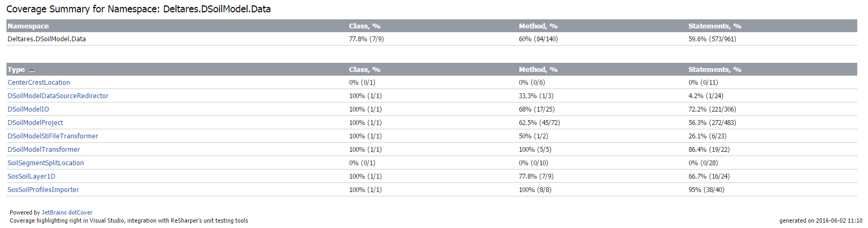
Task: Open DSoilModelDataSourceRedirector coverage details
Action: 58,96
